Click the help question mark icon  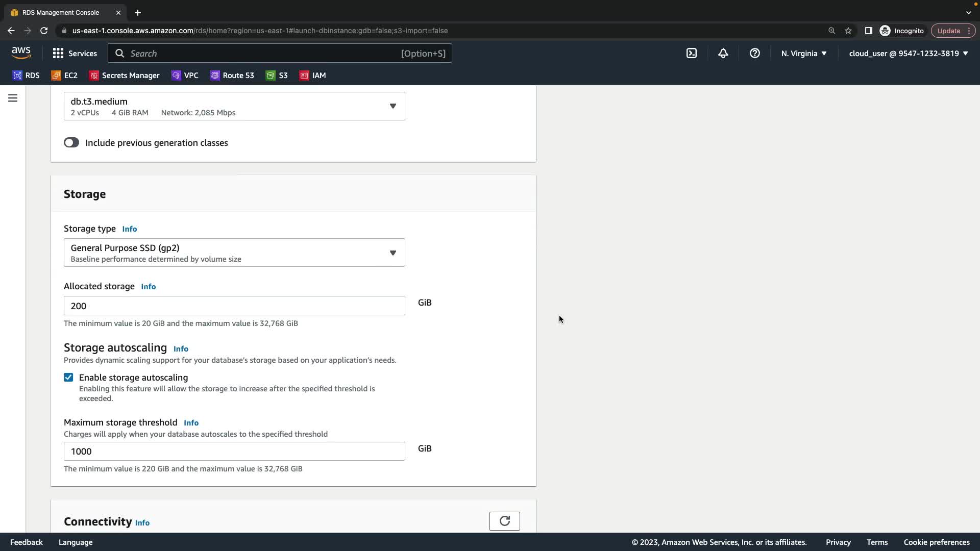tap(754, 53)
